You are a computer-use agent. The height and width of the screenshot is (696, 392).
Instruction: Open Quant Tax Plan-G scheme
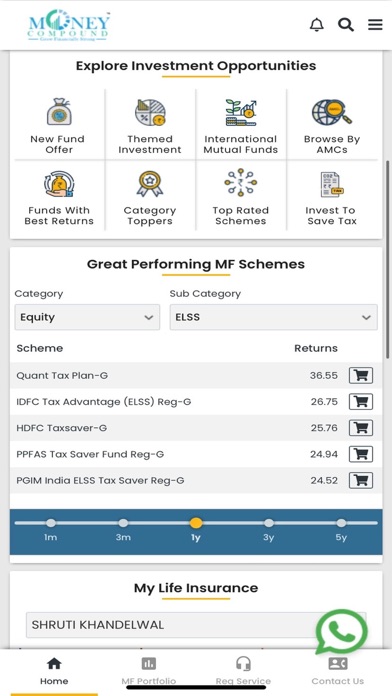62,376
